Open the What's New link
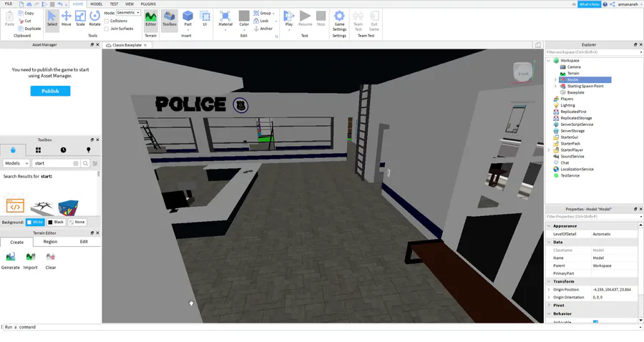The width and height of the screenshot is (644, 342). pos(589,4)
